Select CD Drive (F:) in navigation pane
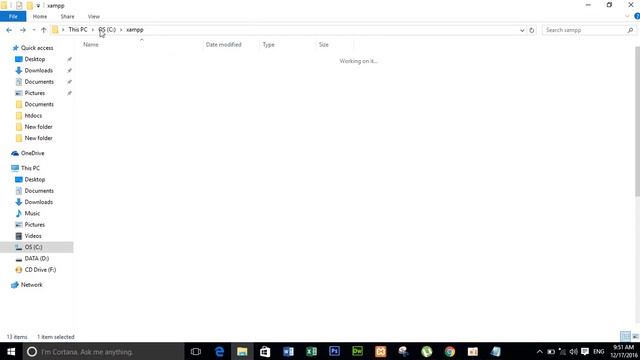The image size is (640, 360). coord(40,270)
